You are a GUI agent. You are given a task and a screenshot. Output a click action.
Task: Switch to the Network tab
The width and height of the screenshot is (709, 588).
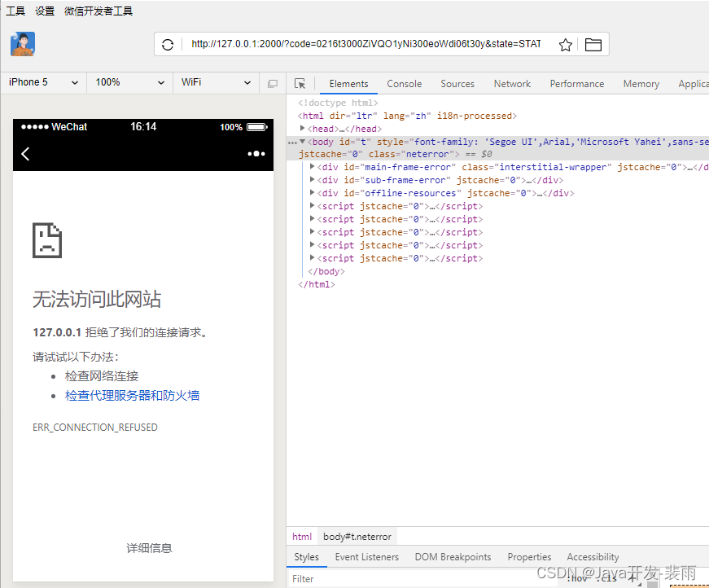click(x=512, y=84)
